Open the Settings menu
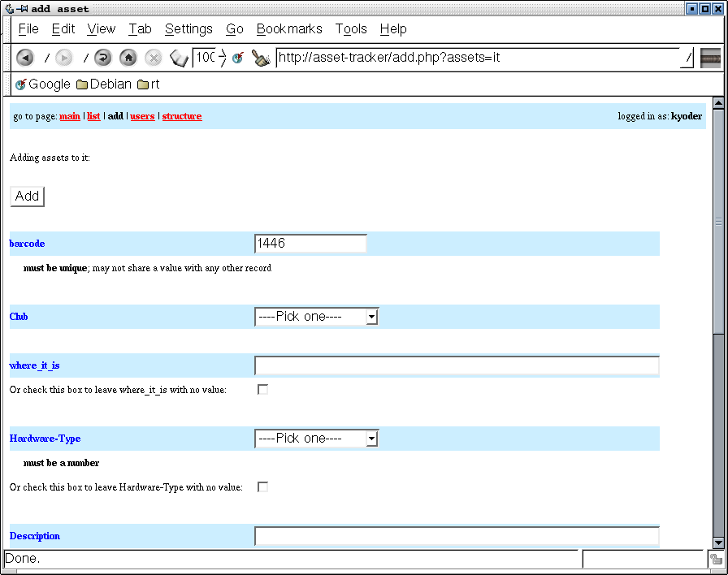The width and height of the screenshot is (728, 575). point(188,29)
